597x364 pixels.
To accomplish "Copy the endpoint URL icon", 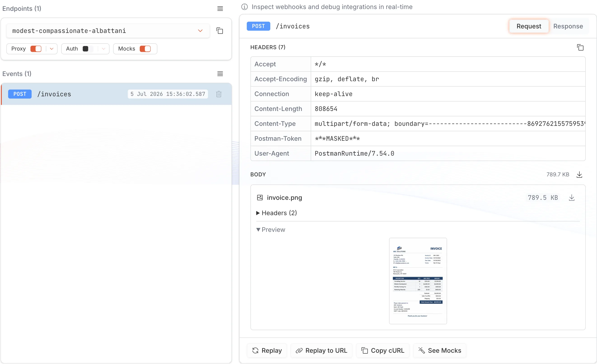I will (x=219, y=31).
